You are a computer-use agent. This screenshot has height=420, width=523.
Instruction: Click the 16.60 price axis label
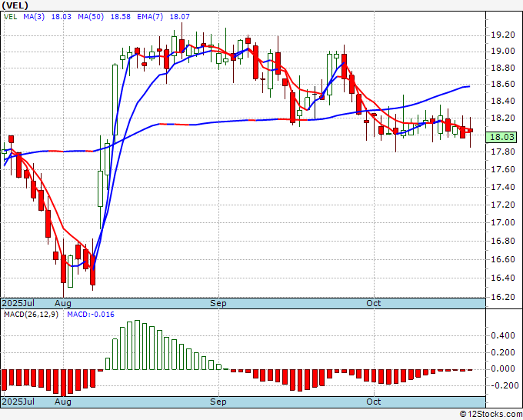(x=503, y=259)
